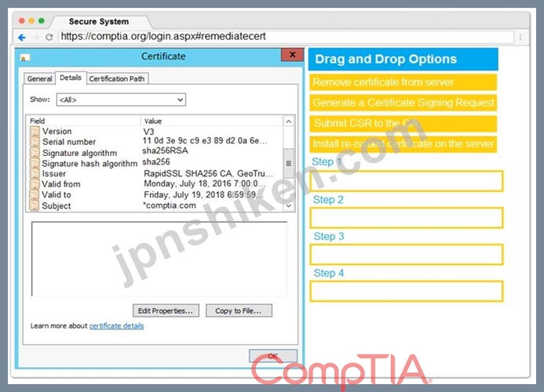Click the browser back arrow
Screen dimensions: 544x392
21,37
